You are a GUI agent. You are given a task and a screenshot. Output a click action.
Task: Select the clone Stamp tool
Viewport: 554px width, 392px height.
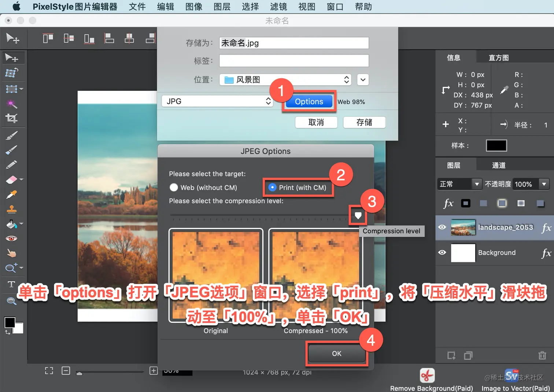pyautogui.click(x=11, y=209)
